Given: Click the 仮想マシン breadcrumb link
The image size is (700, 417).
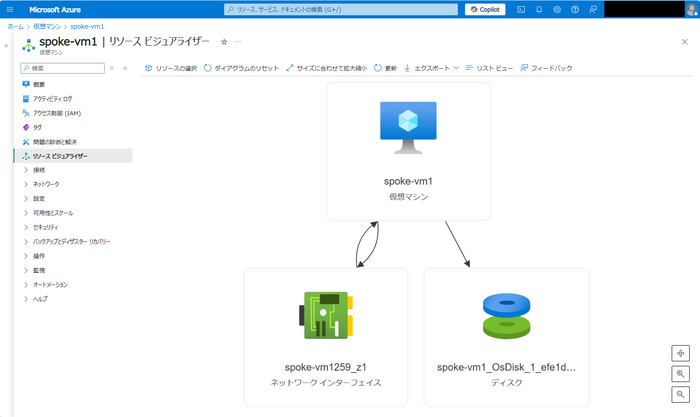Looking at the screenshot, I should tap(47, 25).
